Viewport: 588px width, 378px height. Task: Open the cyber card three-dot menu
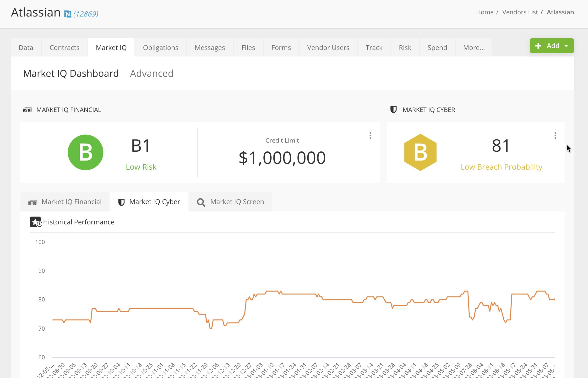tap(555, 135)
